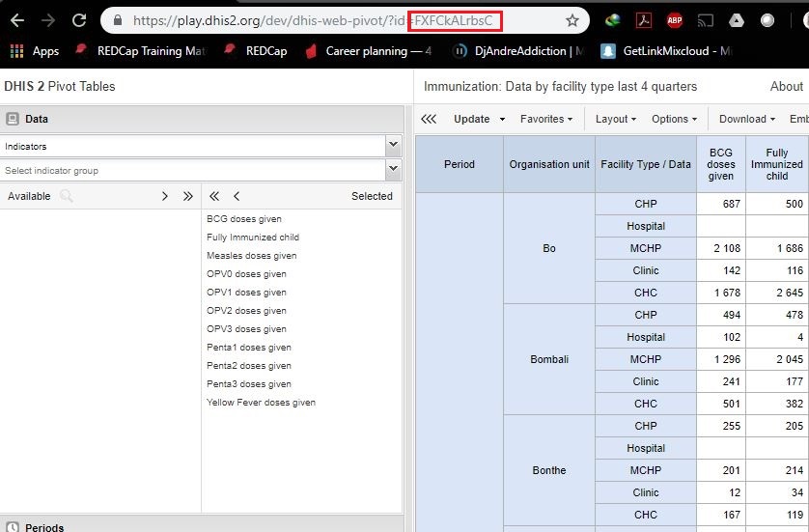Open the Indicators type dropdown

click(x=392, y=146)
